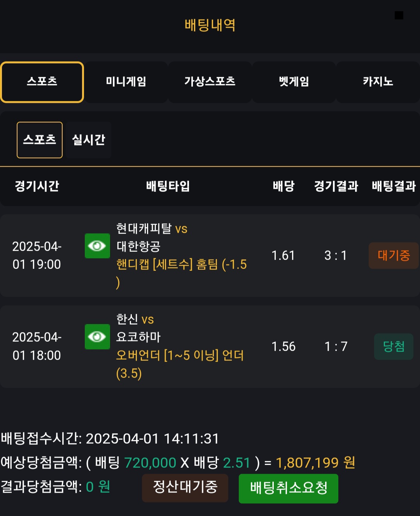The height and width of the screenshot is (516, 420).
Task: Click the eye icon for 한신 match
Action: 97,337
